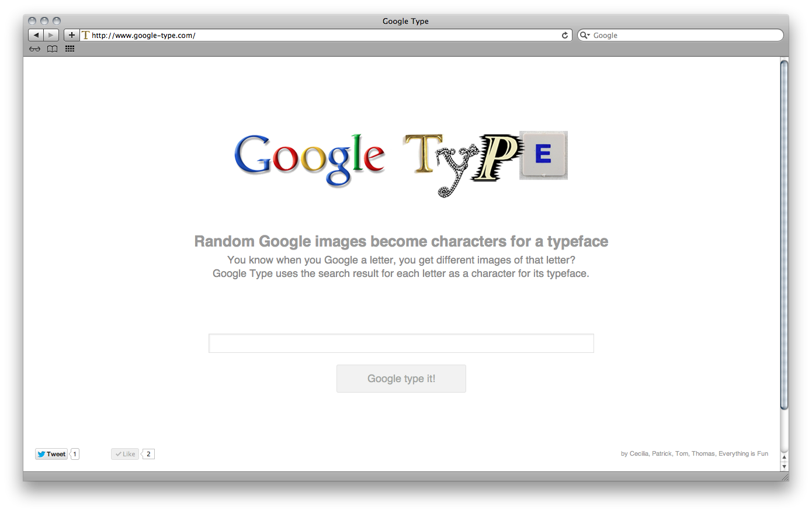Focus the empty text input box

click(401, 343)
